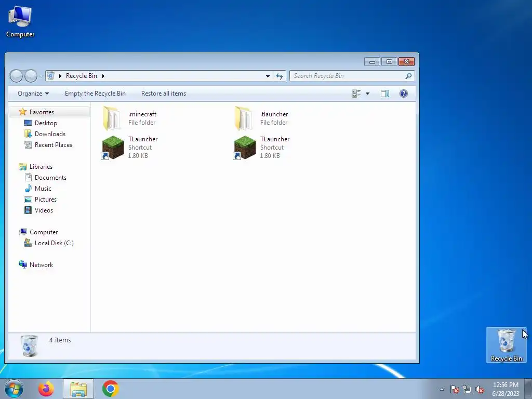This screenshot has height=399, width=532.
Task: Open the Documents library
Action: point(50,178)
